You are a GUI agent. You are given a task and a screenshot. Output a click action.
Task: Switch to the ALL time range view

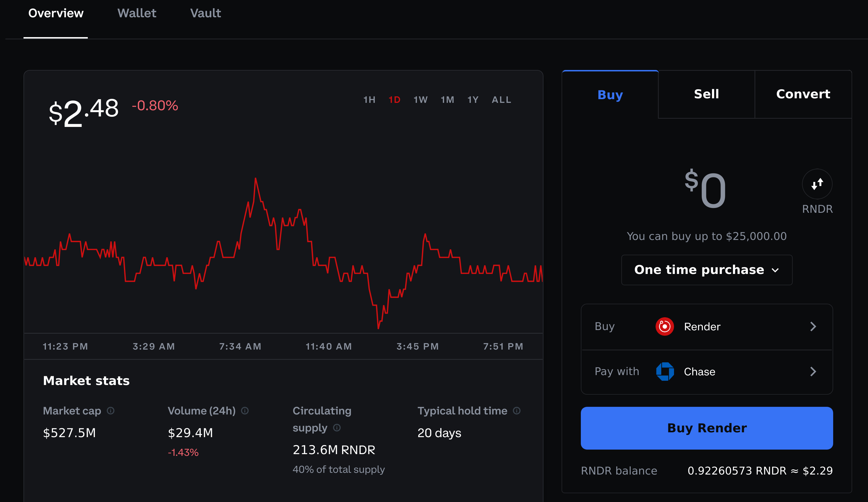pyautogui.click(x=501, y=100)
